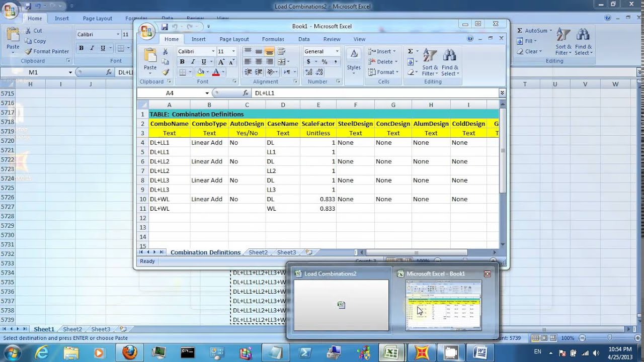This screenshot has height=362, width=644.
Task: Open the Name Box dropdown arrow next to A4
Action: pos(207,93)
